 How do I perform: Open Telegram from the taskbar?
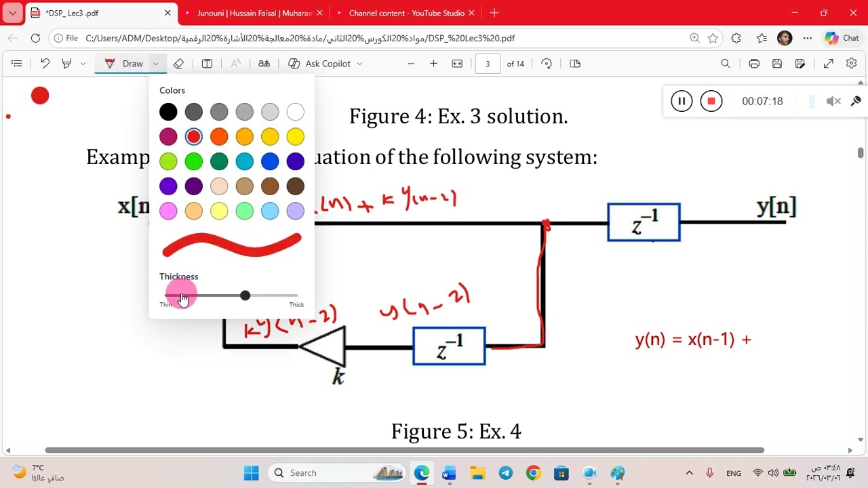click(505, 472)
